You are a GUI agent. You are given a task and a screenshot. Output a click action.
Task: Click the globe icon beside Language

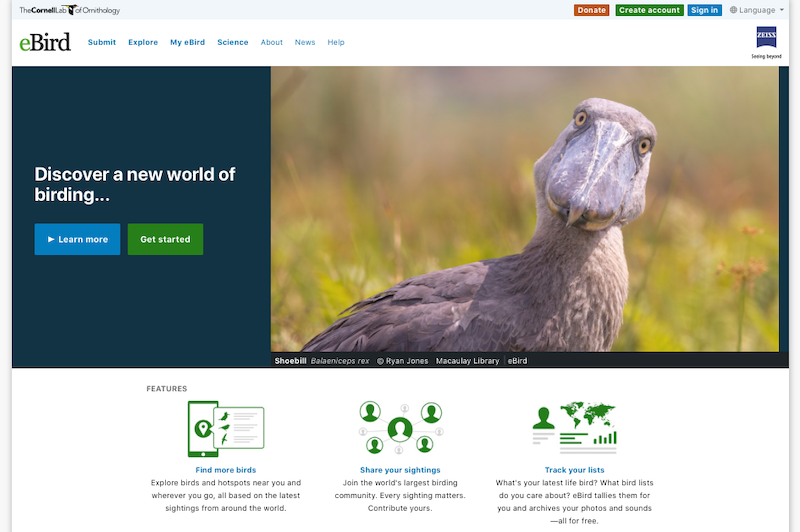733,10
